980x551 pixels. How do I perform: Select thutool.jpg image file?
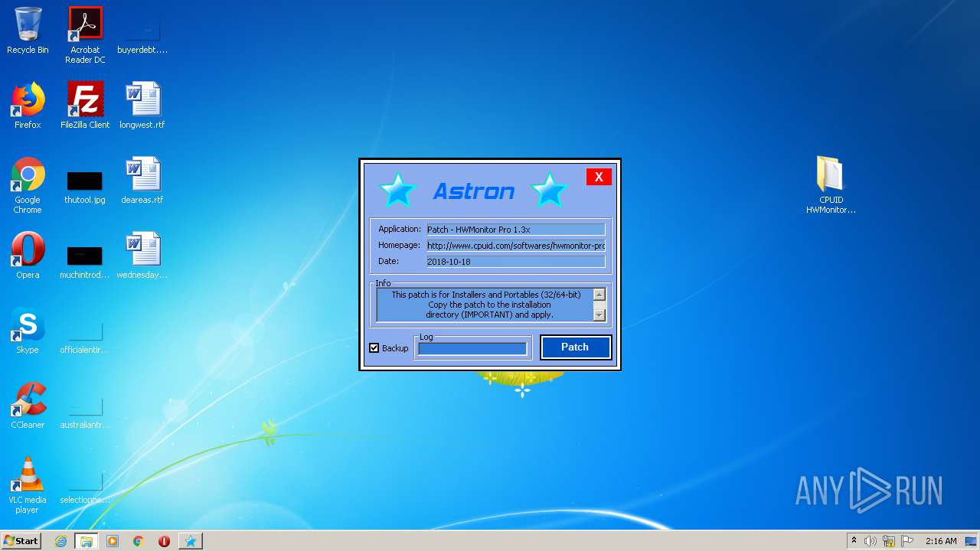click(x=85, y=186)
